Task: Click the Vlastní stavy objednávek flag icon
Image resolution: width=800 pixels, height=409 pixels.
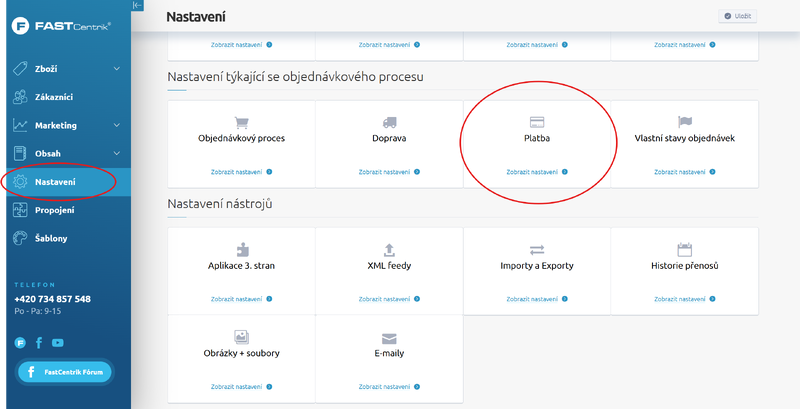Action: pyautogui.click(x=684, y=121)
